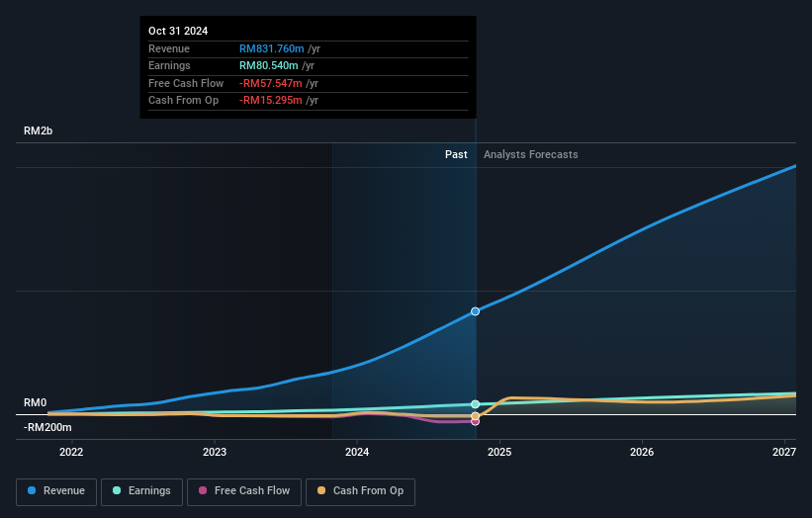Image resolution: width=812 pixels, height=518 pixels.
Task: Click the Free Cash Flow tooltip row label
Action: click(x=186, y=83)
